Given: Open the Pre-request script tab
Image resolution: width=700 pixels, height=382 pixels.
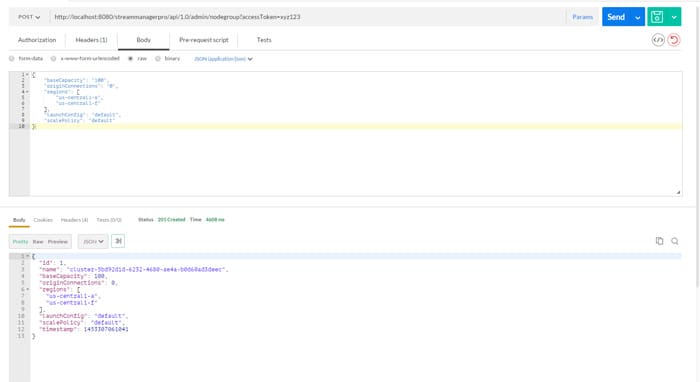Looking at the screenshot, I should tap(204, 40).
